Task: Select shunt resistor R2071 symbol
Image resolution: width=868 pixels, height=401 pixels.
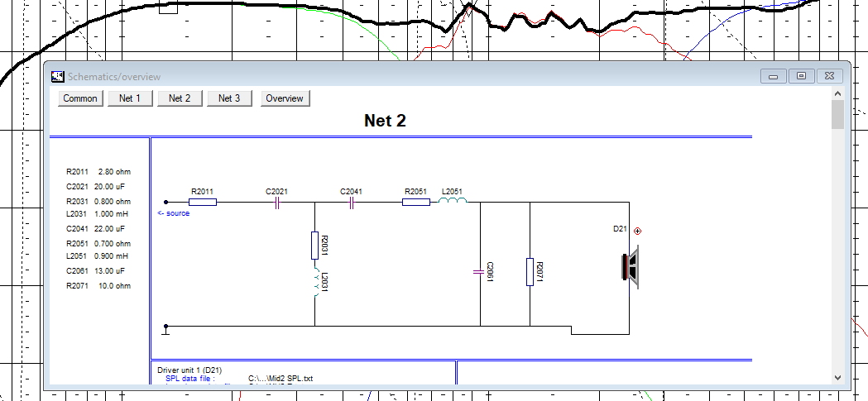Action: pos(530,271)
